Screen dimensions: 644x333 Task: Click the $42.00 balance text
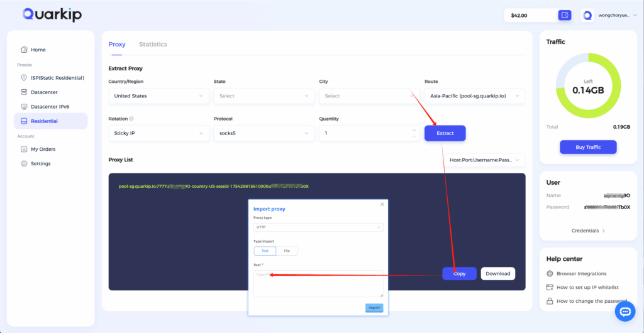click(519, 16)
